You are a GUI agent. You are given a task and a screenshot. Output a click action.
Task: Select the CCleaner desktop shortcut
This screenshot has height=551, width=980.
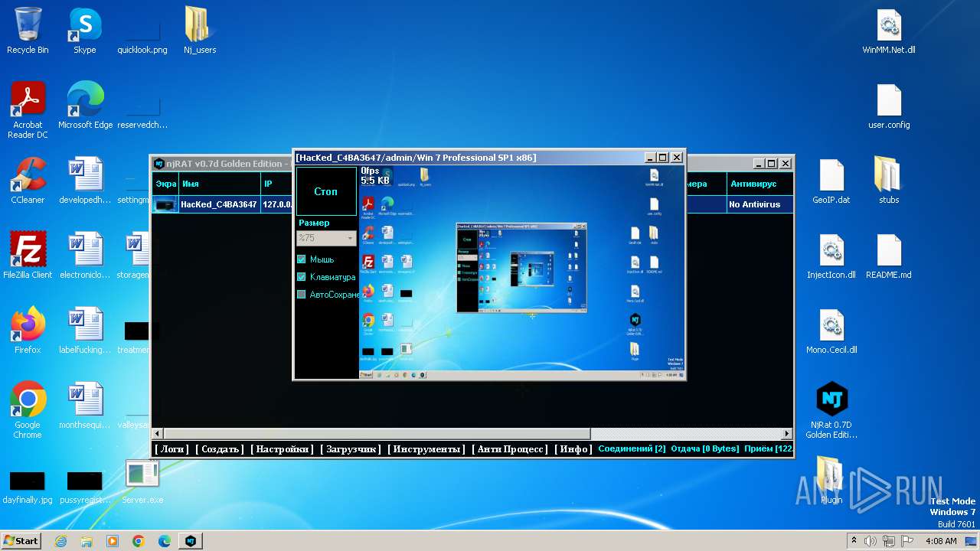click(x=28, y=181)
